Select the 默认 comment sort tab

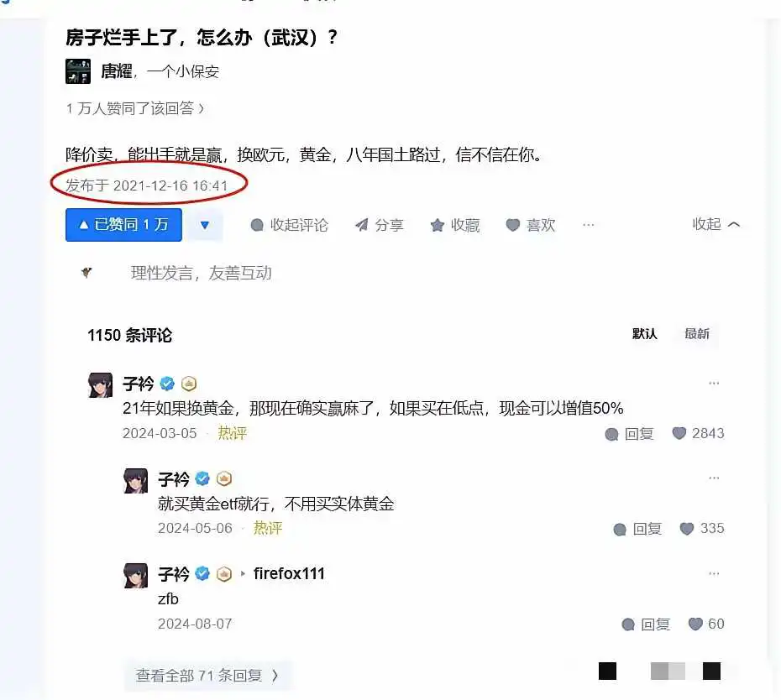click(644, 333)
